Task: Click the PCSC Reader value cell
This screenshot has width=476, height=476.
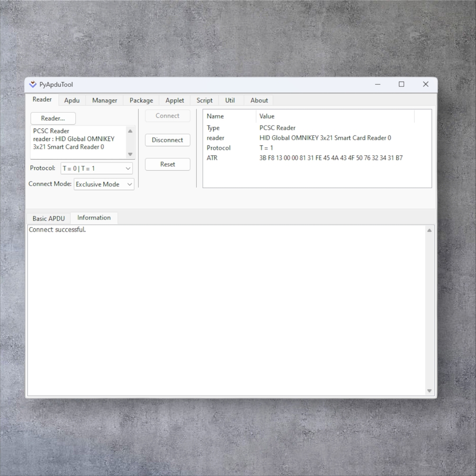Action: [x=277, y=128]
